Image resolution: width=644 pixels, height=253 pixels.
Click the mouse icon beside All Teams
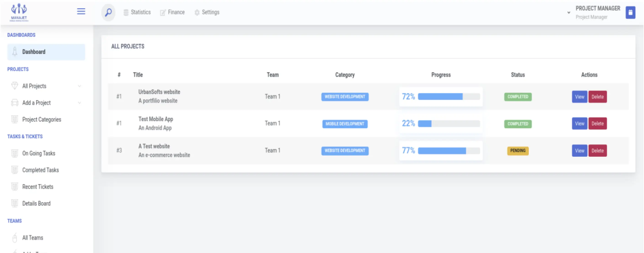(x=15, y=238)
